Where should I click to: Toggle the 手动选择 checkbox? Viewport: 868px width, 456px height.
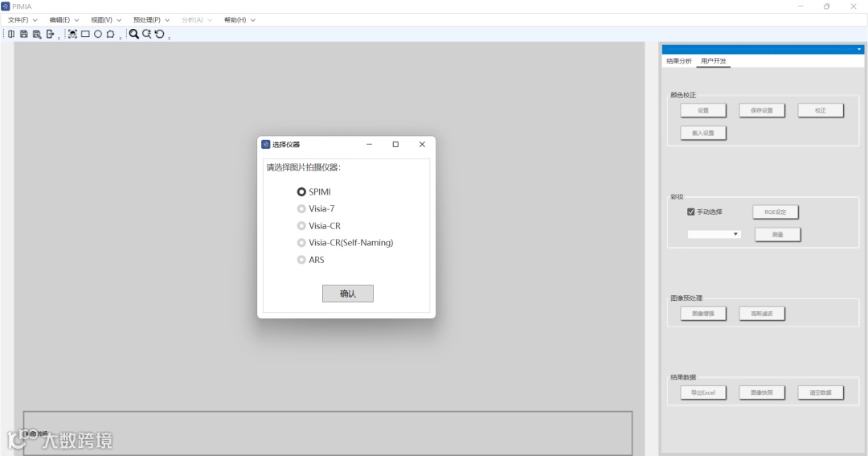pyautogui.click(x=691, y=212)
